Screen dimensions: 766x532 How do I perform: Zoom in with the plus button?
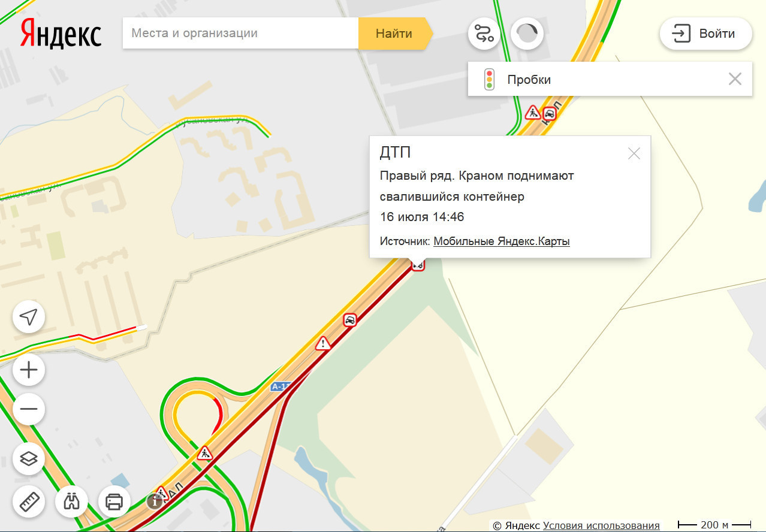point(29,370)
